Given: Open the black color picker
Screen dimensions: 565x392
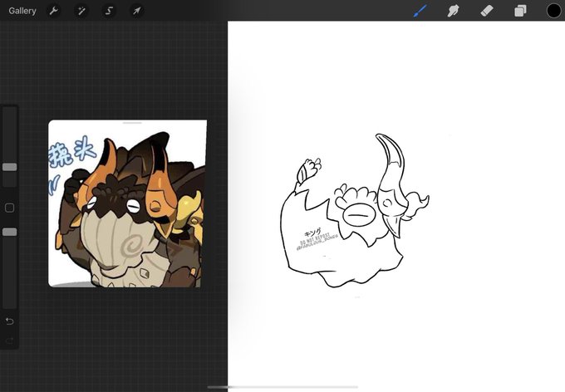Looking at the screenshot, I should tap(554, 11).
